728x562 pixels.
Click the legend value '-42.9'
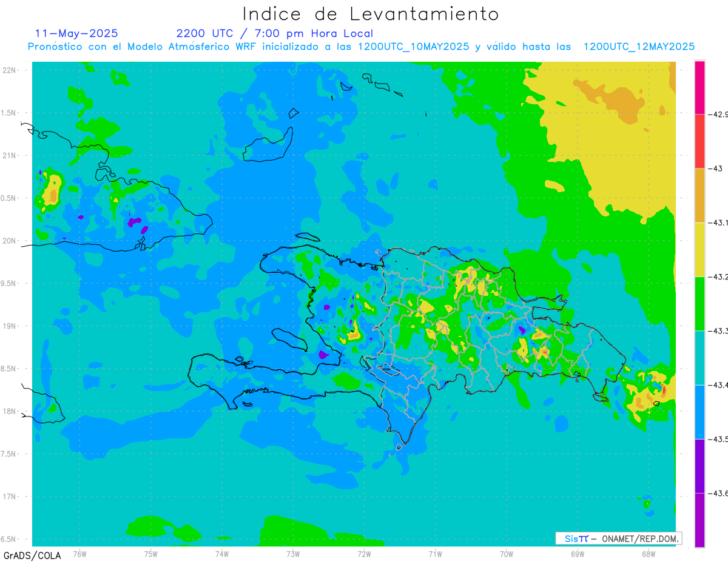click(x=717, y=114)
